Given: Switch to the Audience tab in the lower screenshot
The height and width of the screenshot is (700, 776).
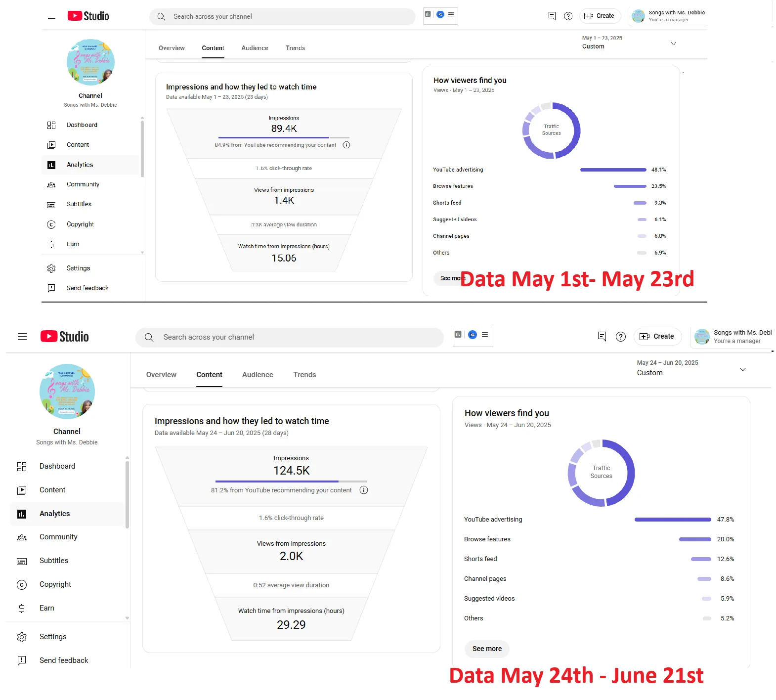Looking at the screenshot, I should coord(258,375).
